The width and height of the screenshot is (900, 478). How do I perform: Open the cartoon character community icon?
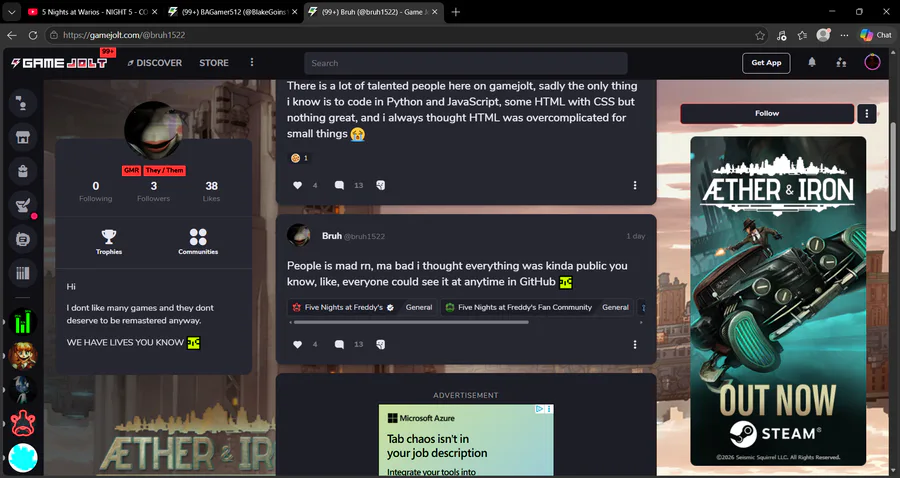22,356
